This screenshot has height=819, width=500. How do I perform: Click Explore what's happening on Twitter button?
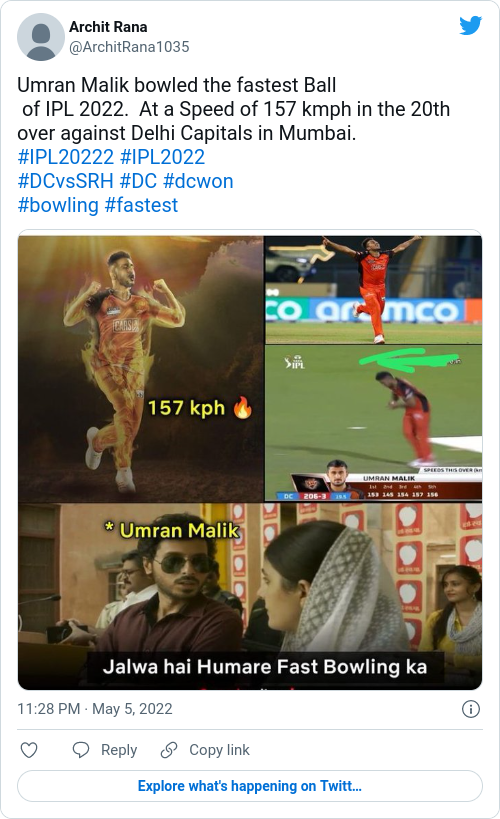coord(250,786)
